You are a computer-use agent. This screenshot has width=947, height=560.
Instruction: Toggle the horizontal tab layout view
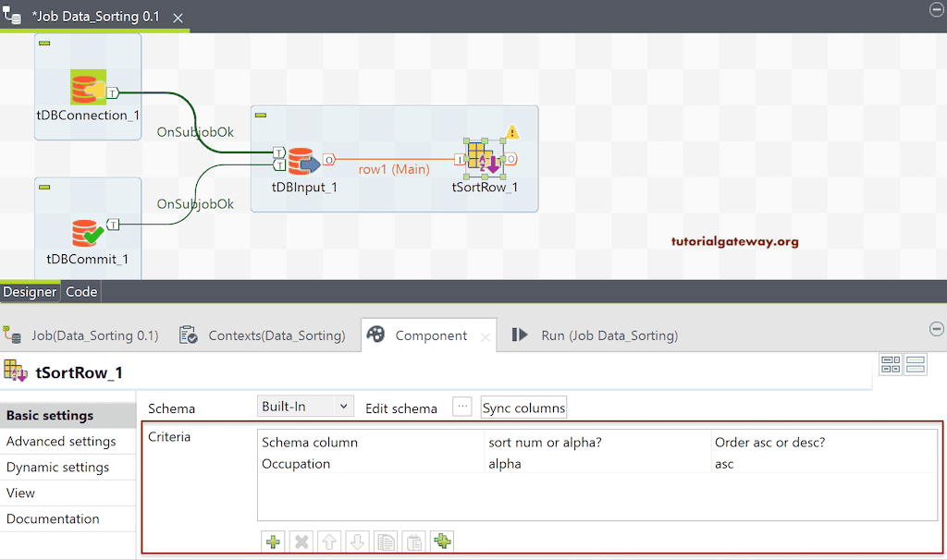coord(891,364)
